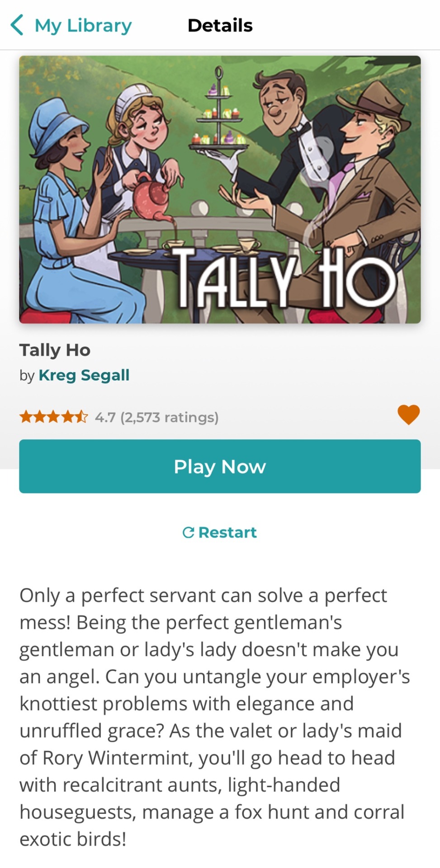Click the Play Now button
Screen dimensions: 440x868
[220, 466]
